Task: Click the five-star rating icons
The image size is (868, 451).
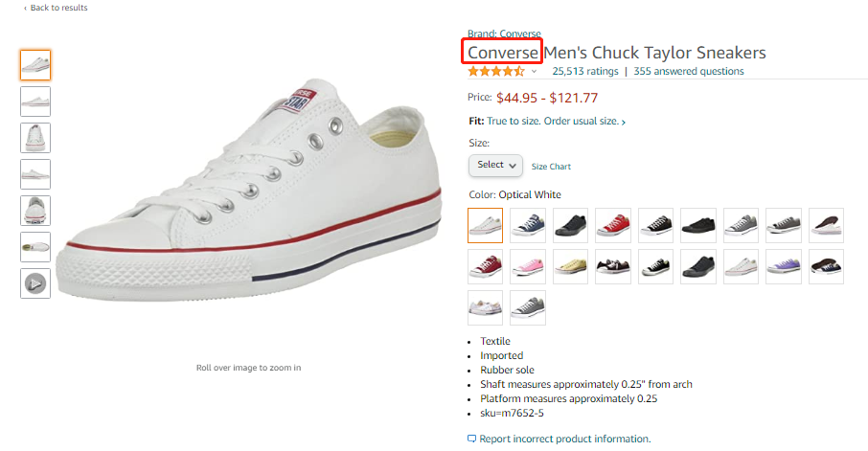Action: [495, 71]
